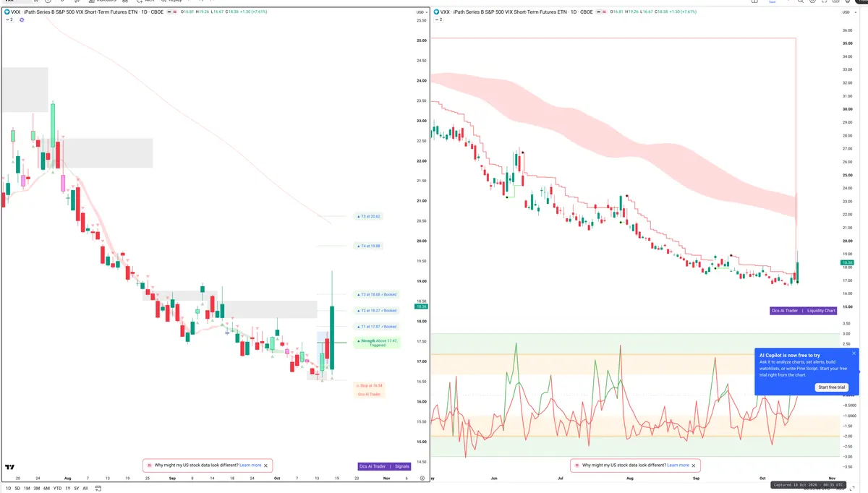The image size is (868, 493).
Task: Click T5 at 20.62 target label
Action: click(x=369, y=216)
